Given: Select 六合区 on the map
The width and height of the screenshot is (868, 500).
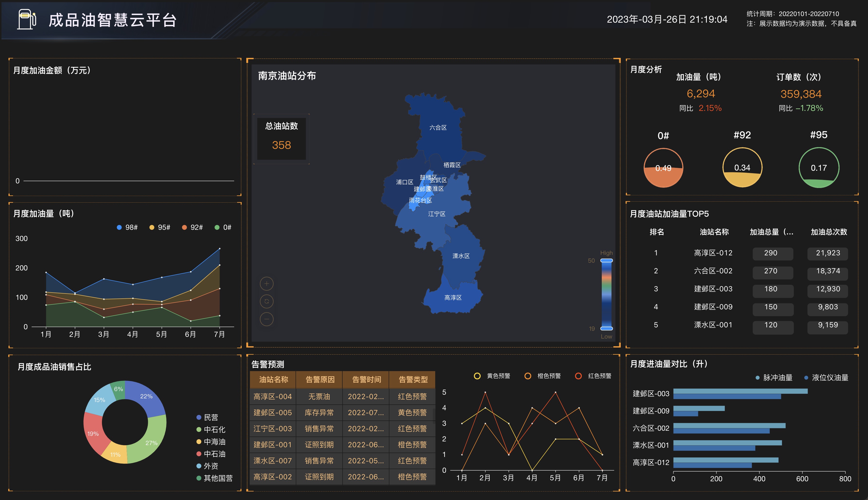Looking at the screenshot, I should pos(438,127).
